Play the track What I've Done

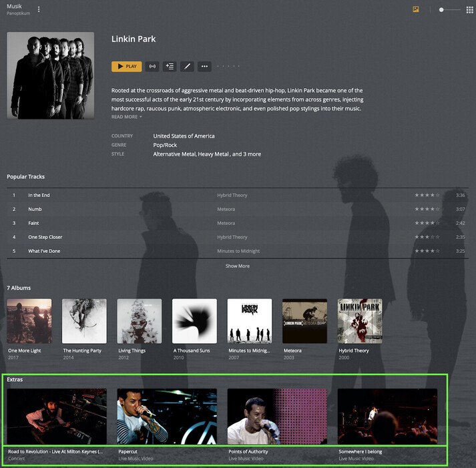click(44, 251)
